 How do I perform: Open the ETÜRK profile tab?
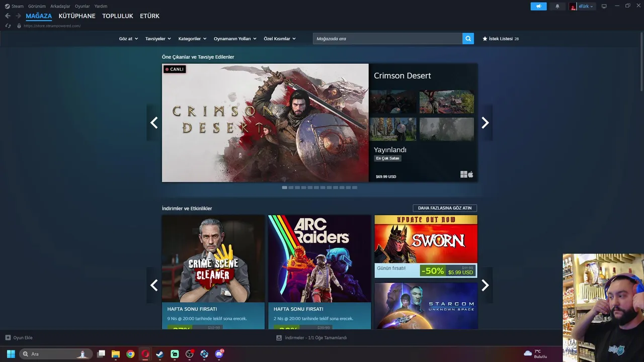pyautogui.click(x=149, y=16)
